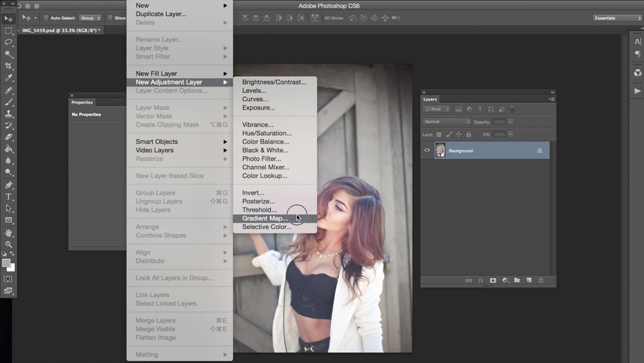Select the Lasso tool
Screen dimensions: 644x363
(8, 42)
